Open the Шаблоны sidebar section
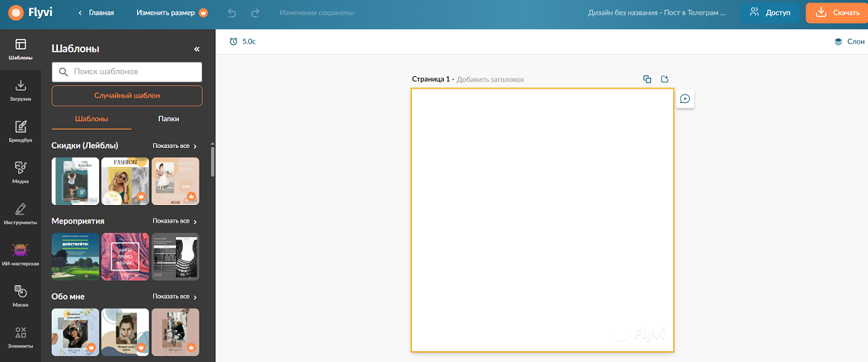Viewport: 868px width, 362px height. point(21,50)
